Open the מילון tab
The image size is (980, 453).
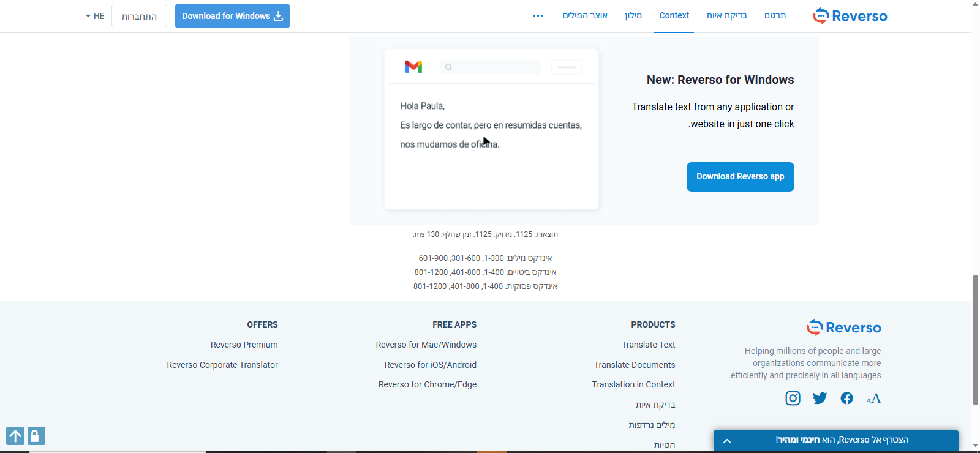(x=633, y=16)
